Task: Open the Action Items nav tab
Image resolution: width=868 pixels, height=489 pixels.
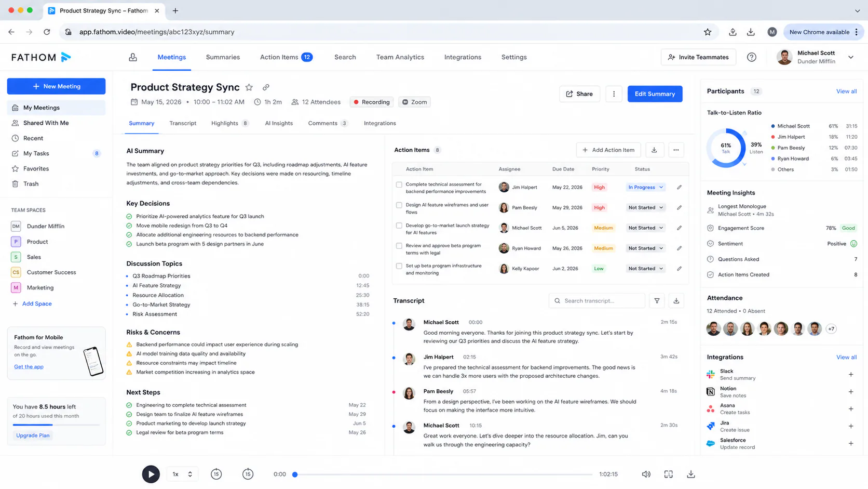Action: point(286,57)
